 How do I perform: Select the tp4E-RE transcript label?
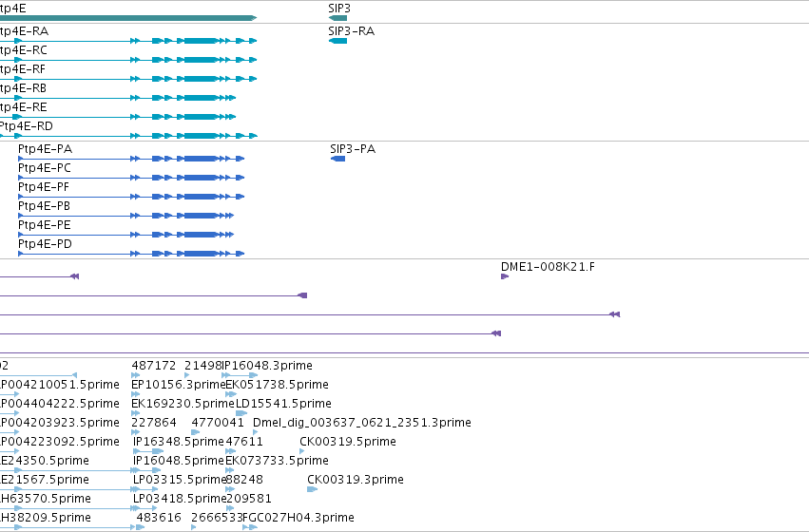23,107
